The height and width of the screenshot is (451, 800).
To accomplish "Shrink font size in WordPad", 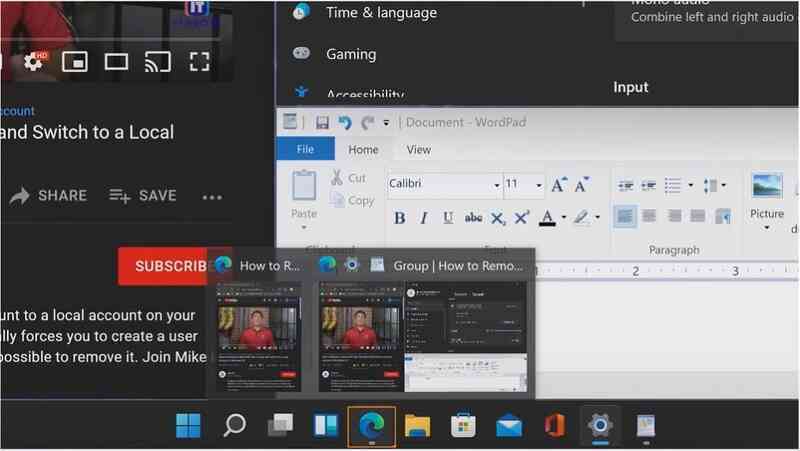I will (x=582, y=185).
